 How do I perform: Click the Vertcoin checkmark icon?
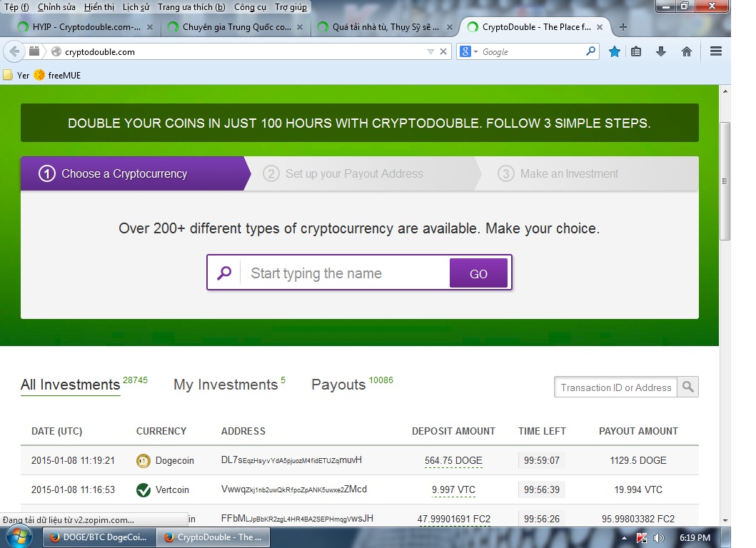click(x=143, y=490)
